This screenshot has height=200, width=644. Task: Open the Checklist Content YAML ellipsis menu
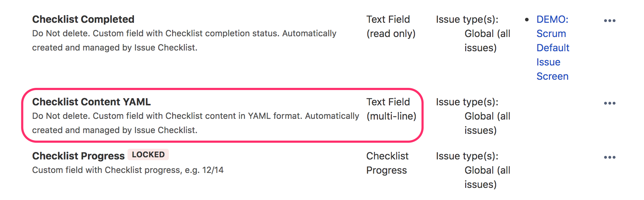pos(609,103)
